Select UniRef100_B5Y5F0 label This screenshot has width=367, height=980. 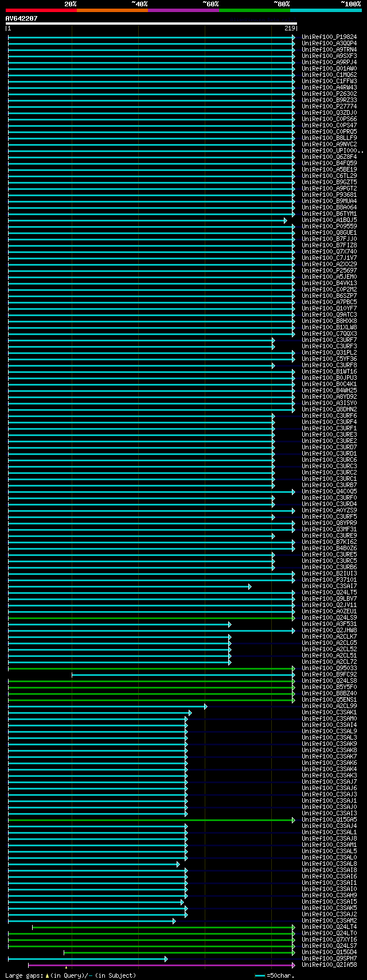(329, 687)
